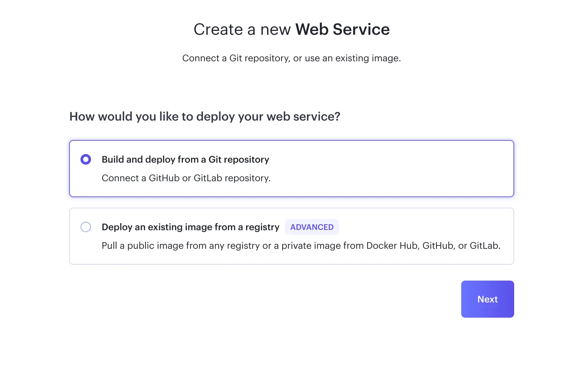
Task: Click 'How would you like to deploy' question
Action: pos(205,117)
